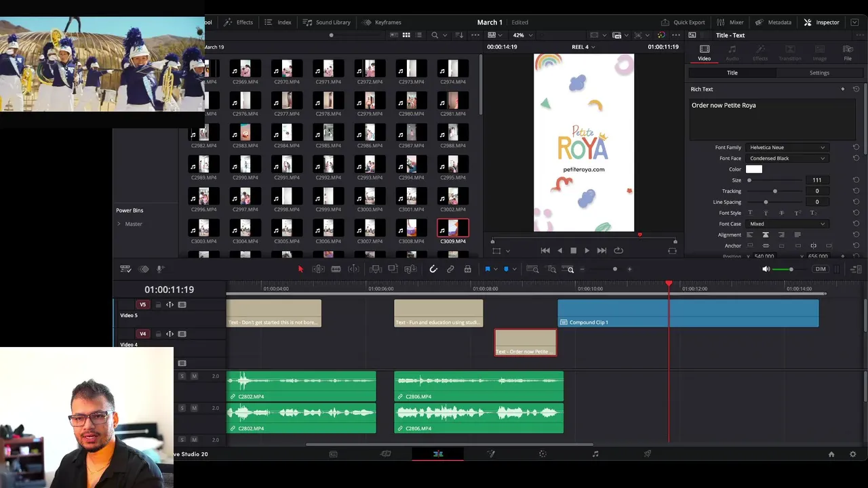Image resolution: width=868 pixels, height=488 pixels.
Task: Select the Settings tab in the Inspector
Action: [x=819, y=73]
